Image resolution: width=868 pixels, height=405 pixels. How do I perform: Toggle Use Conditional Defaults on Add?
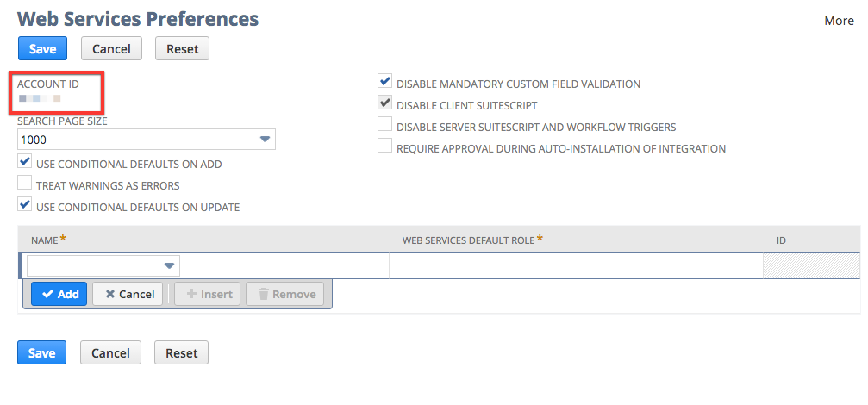[x=25, y=163]
